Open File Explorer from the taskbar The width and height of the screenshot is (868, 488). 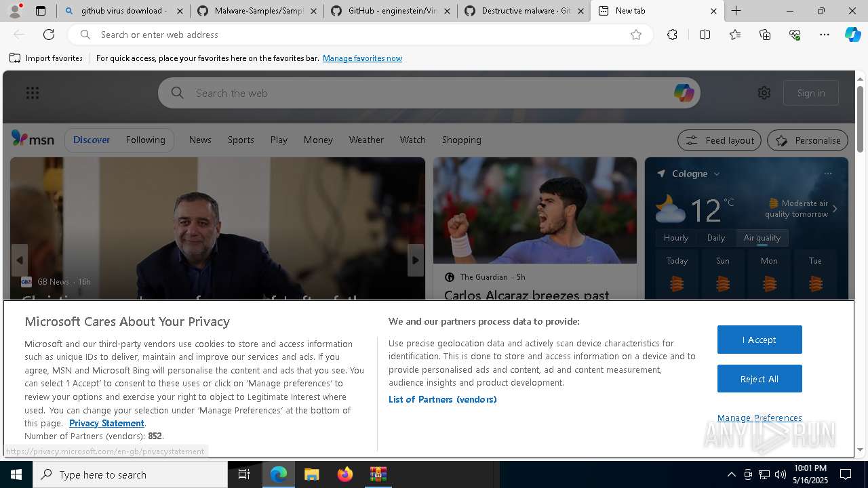coord(311,474)
